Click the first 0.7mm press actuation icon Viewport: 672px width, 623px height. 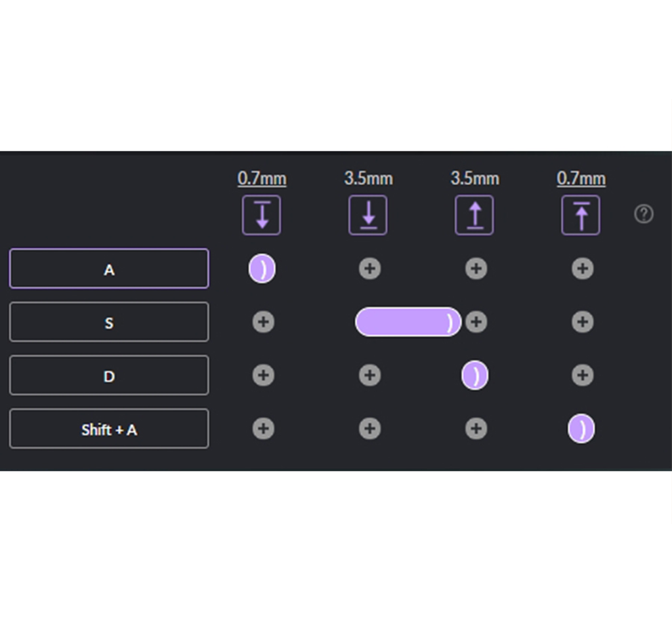point(261,215)
